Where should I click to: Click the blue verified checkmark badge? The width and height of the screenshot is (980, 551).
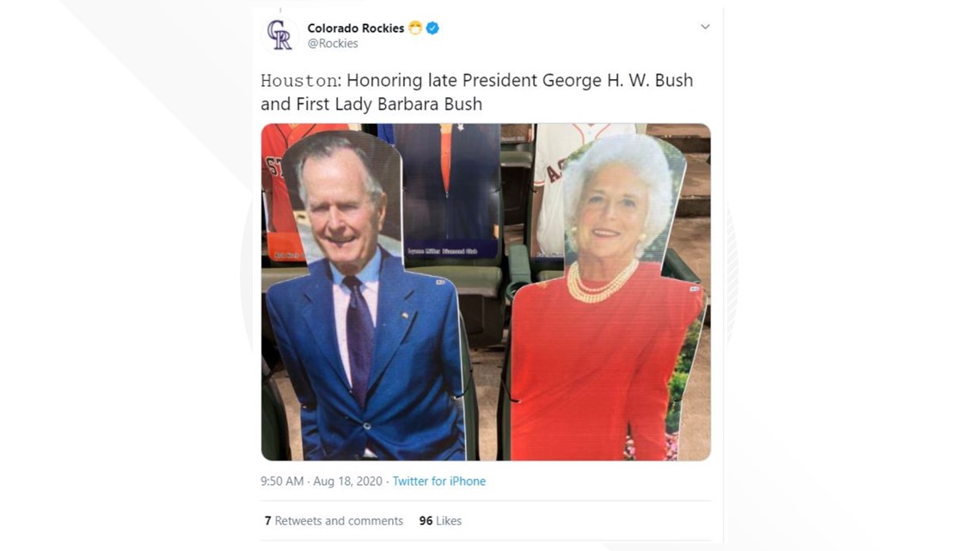pyautogui.click(x=432, y=28)
